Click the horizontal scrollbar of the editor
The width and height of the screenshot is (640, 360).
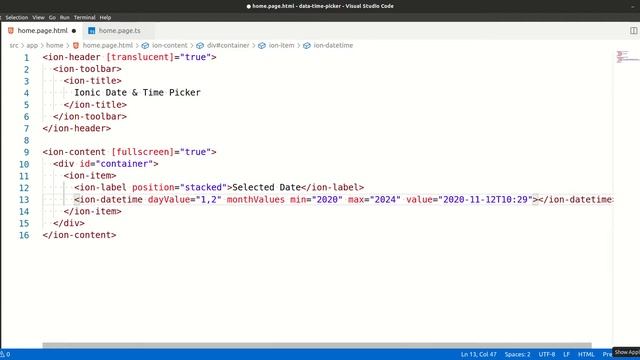pyautogui.click(x=317, y=345)
